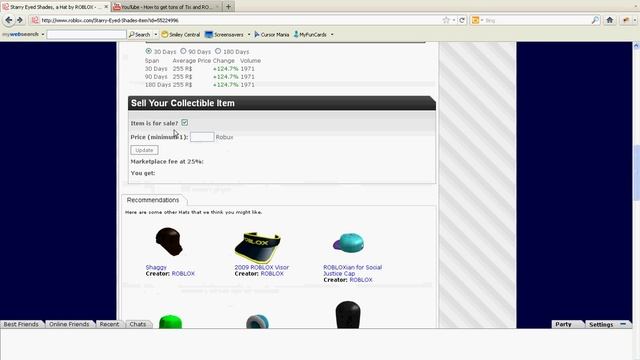Click the +124.7% value in 30 Days row
The width and height of the screenshot is (640, 360).
(225, 69)
